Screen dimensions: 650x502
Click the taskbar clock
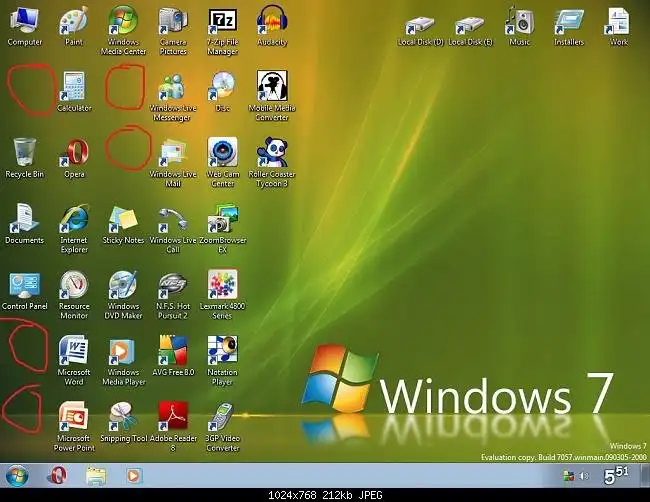[616, 474]
